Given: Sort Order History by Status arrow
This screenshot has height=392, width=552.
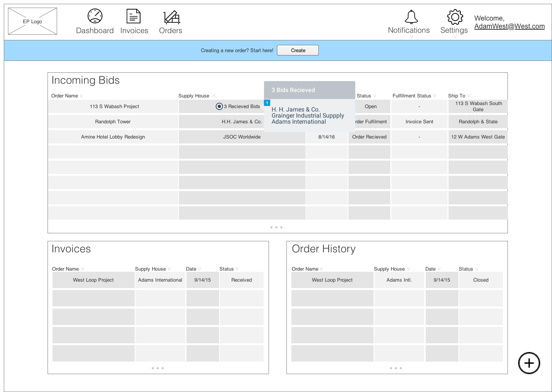Looking at the screenshot, I should pyautogui.click(x=477, y=269).
